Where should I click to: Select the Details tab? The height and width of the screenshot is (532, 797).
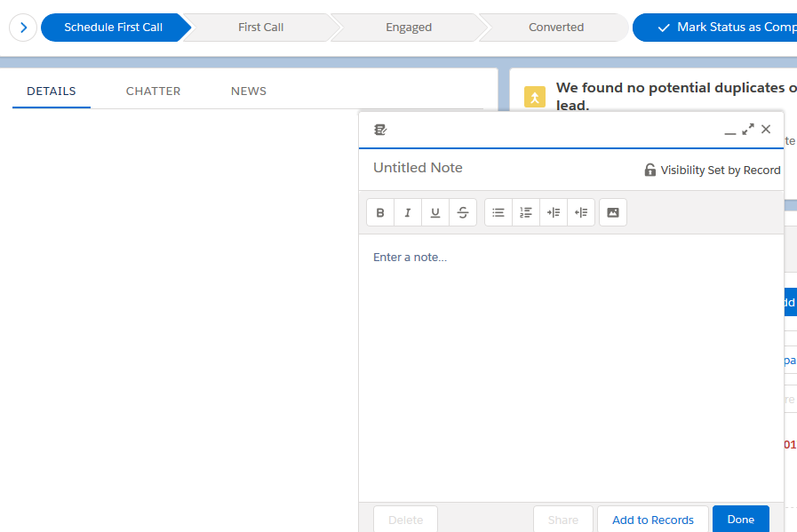click(52, 91)
